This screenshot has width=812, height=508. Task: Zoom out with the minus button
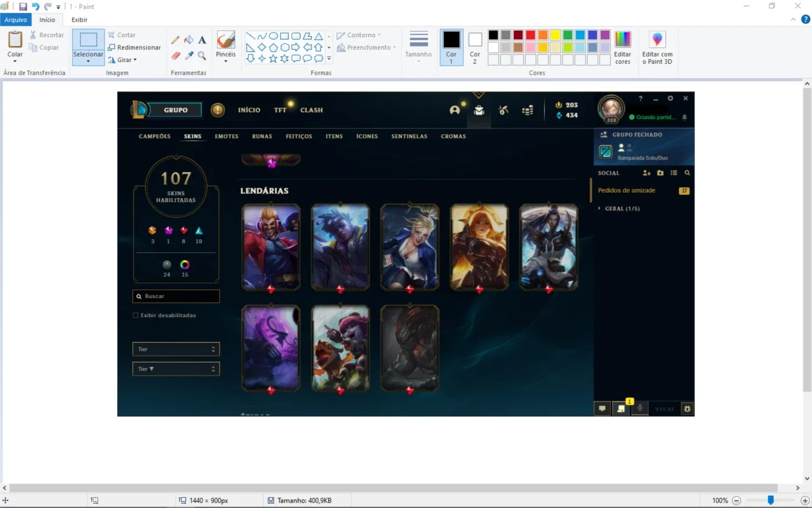coord(737,500)
